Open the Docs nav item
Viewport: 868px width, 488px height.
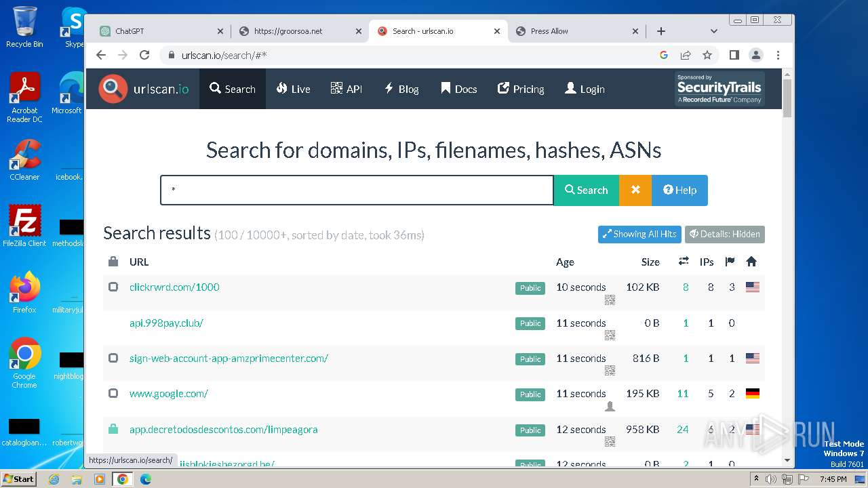(459, 89)
